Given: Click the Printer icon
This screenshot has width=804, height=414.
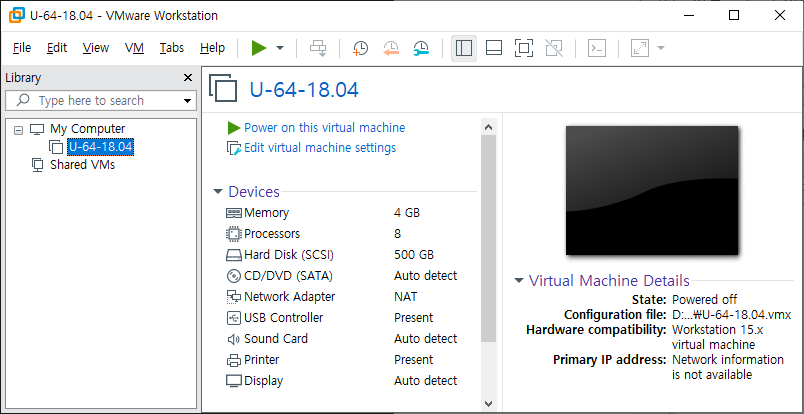Looking at the screenshot, I should (234, 360).
